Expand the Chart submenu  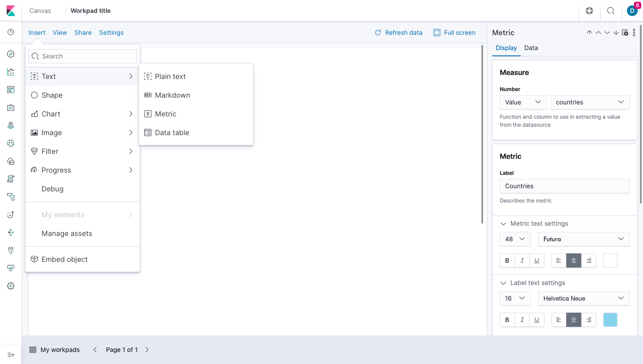(x=83, y=114)
